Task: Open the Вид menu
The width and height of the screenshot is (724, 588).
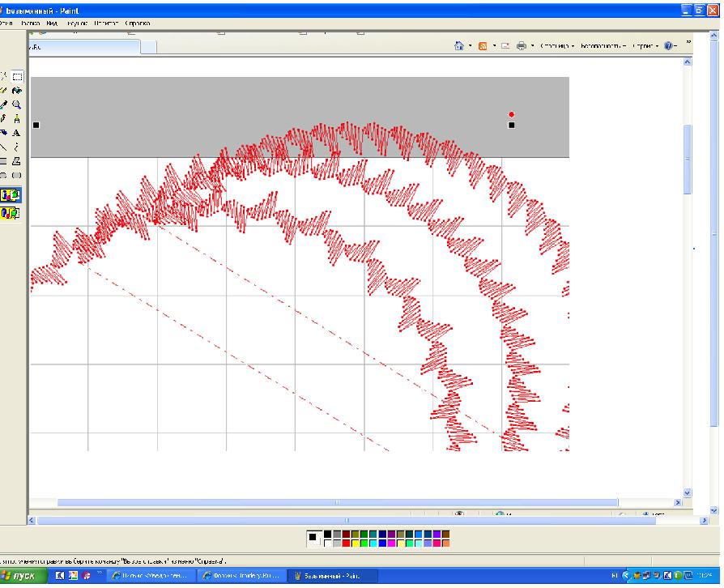Action: 51,24
